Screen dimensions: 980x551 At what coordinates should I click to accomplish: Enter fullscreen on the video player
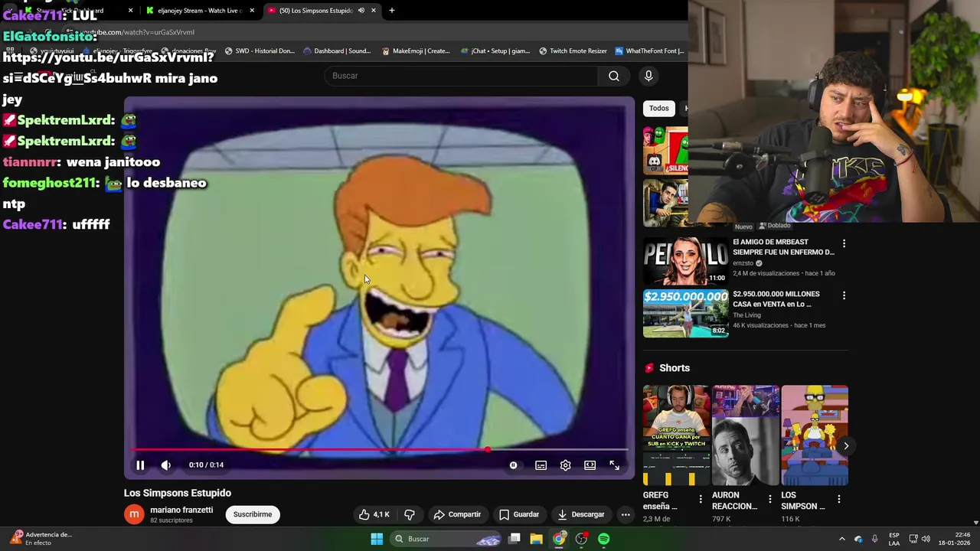[614, 465]
